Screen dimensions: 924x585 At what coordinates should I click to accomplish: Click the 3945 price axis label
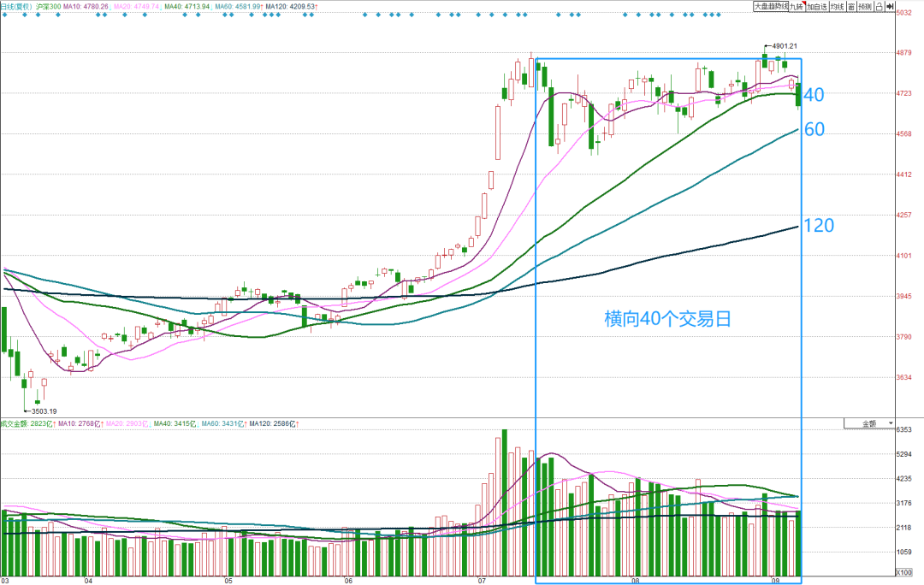(x=904, y=296)
